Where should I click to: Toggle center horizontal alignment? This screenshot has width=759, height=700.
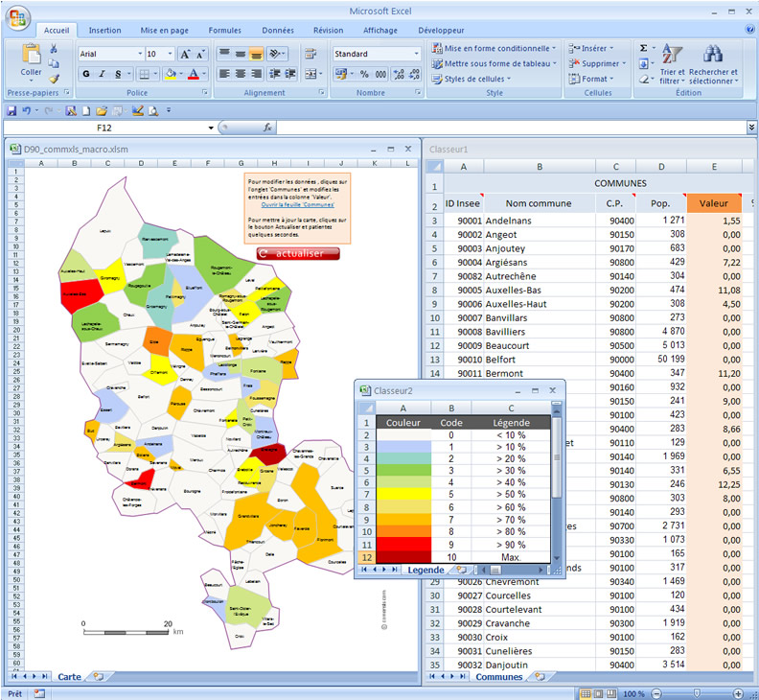241,74
